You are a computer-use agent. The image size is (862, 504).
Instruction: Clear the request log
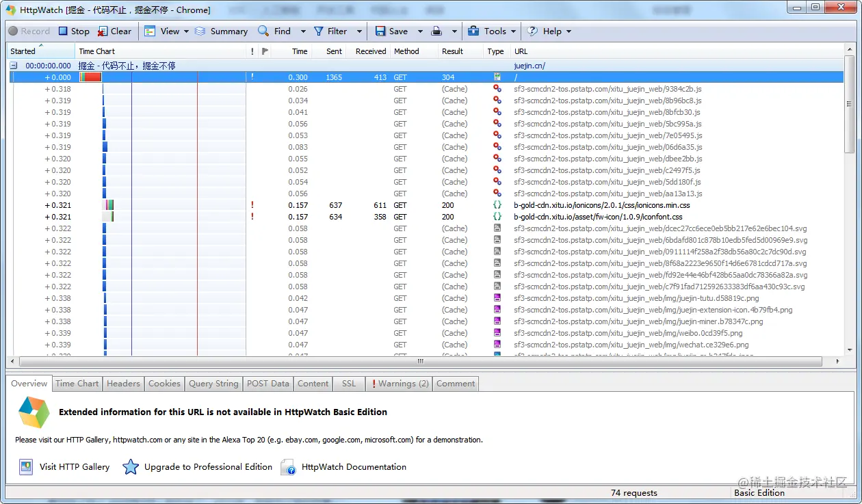114,31
